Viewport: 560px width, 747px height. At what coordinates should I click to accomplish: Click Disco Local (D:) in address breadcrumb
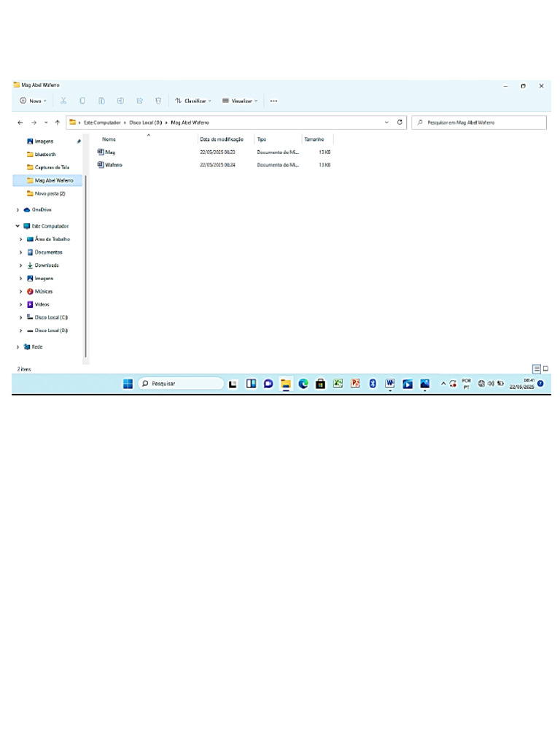click(x=146, y=123)
